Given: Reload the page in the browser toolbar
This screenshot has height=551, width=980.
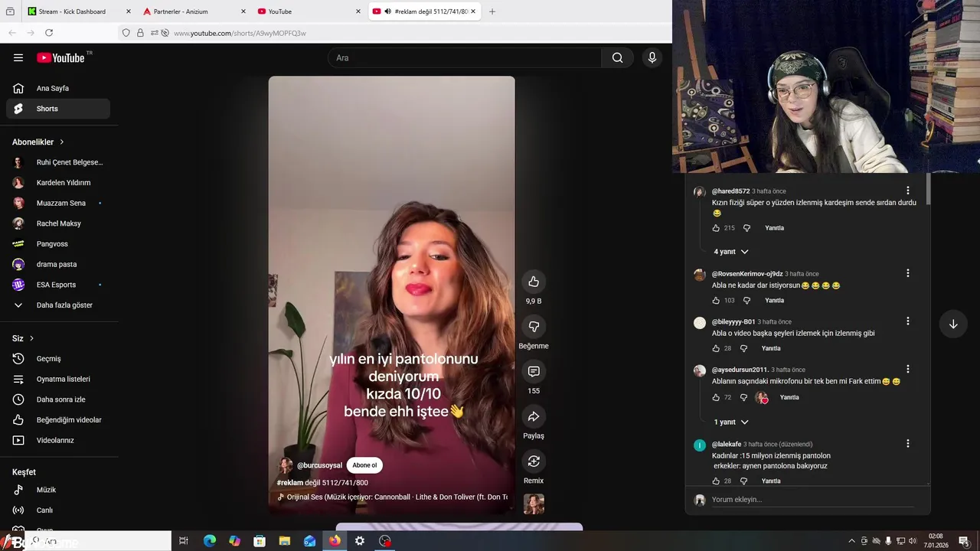Looking at the screenshot, I should [x=49, y=33].
